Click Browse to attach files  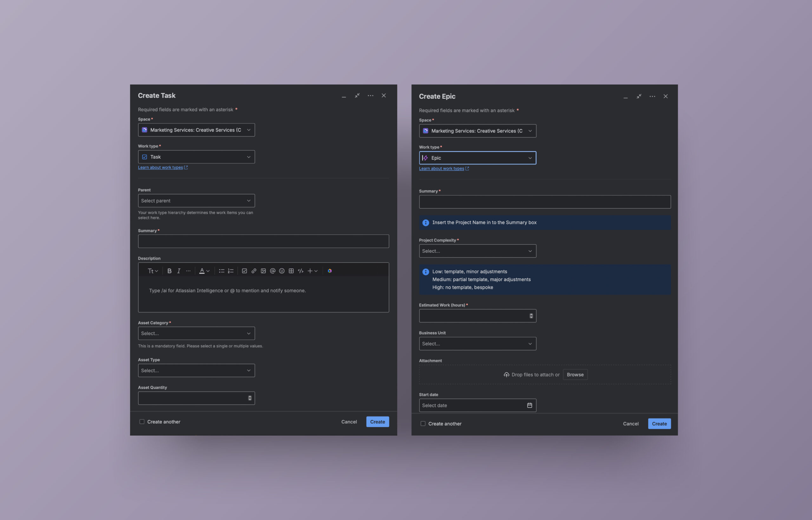575,375
